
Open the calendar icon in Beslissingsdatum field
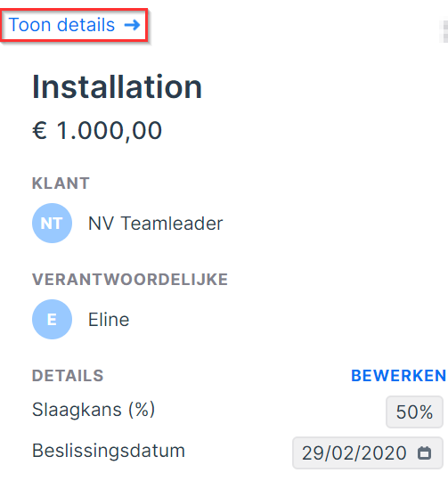tap(424, 452)
